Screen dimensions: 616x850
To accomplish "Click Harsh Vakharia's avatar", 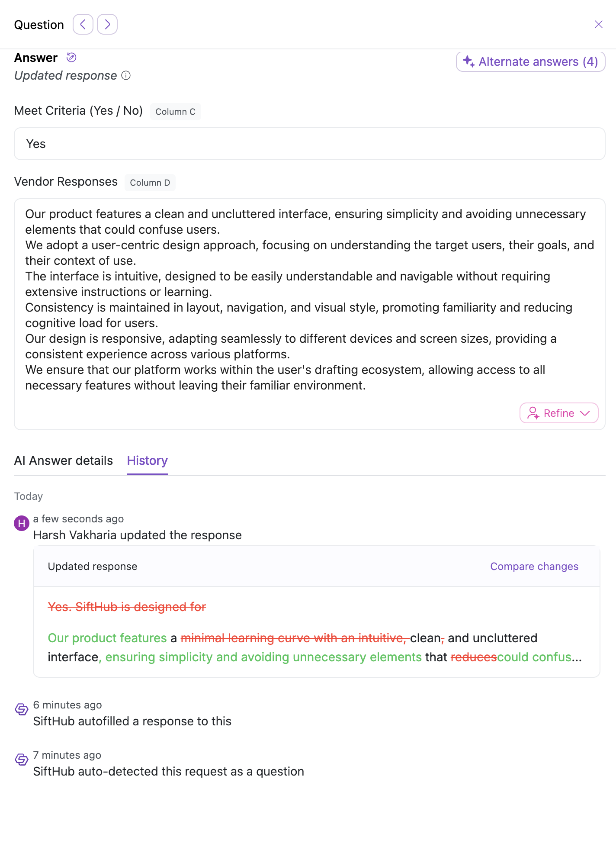I will pyautogui.click(x=22, y=523).
